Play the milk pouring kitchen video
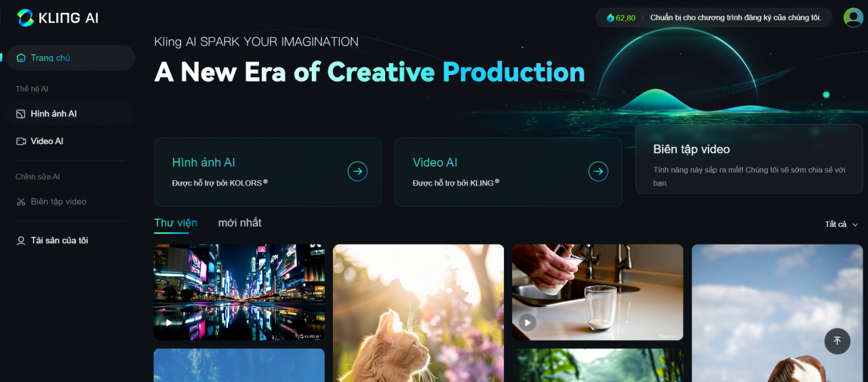The width and height of the screenshot is (868, 382). 528,322
